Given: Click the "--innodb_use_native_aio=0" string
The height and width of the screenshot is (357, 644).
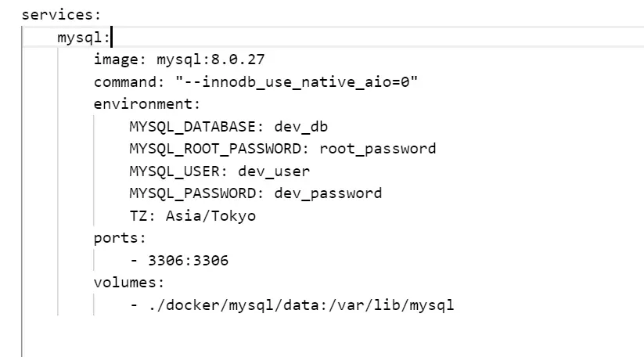Looking at the screenshot, I should [x=296, y=81].
